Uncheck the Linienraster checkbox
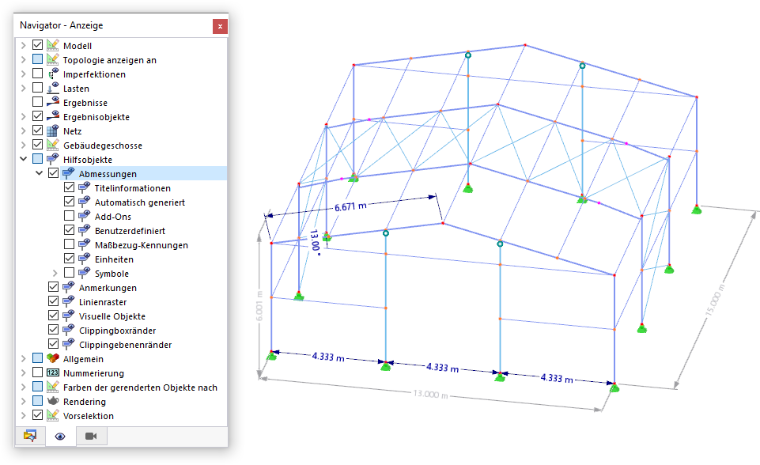760x465 pixels. click(53, 301)
